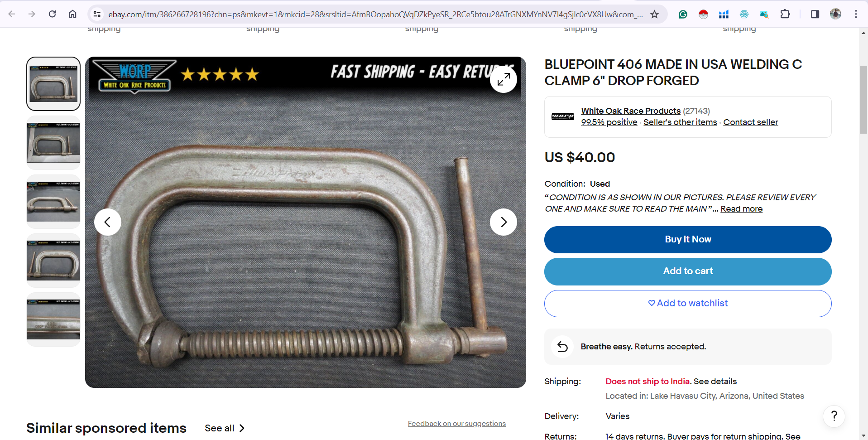Image resolution: width=868 pixels, height=440 pixels.
Task: Expand See all similar sponsored items
Action: pos(225,428)
